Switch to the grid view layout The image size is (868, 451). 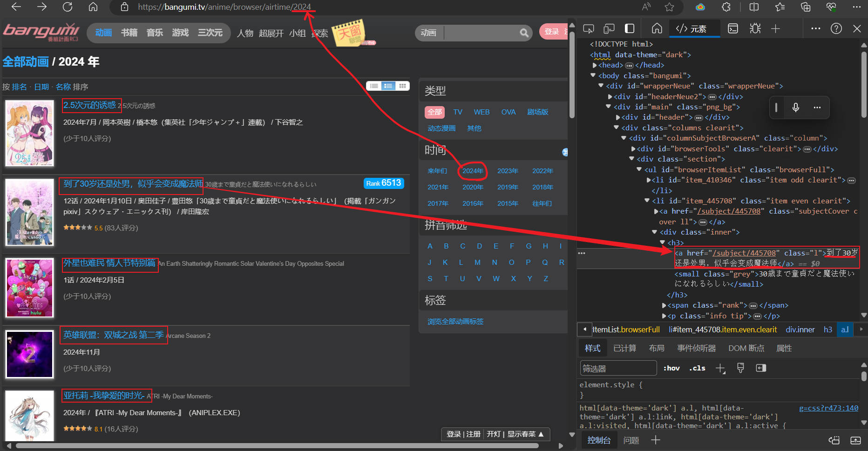(x=402, y=86)
